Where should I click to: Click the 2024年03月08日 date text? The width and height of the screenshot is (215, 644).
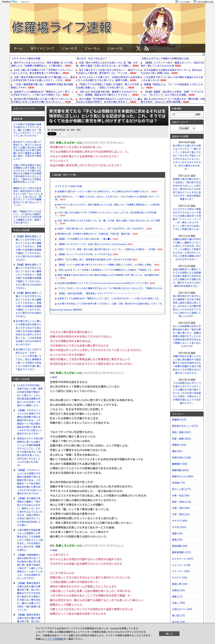(x=58, y=130)
